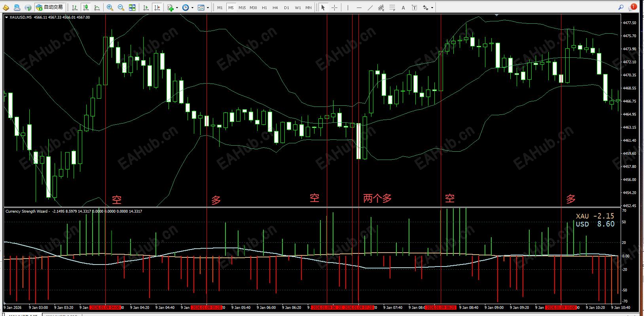Click the chart shift triangle marker atop chart
The height and width of the screenshot is (316, 644).
click(496, 15)
